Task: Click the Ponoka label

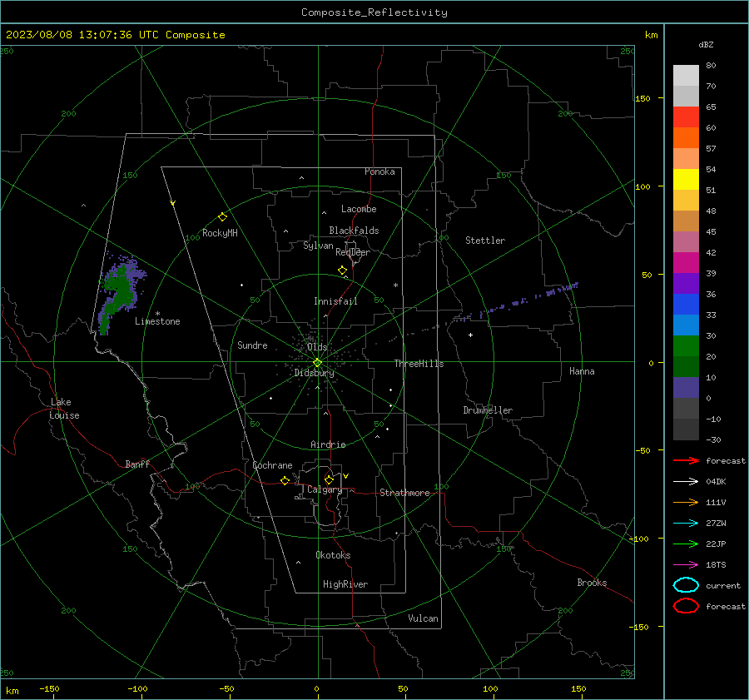Action: click(379, 171)
